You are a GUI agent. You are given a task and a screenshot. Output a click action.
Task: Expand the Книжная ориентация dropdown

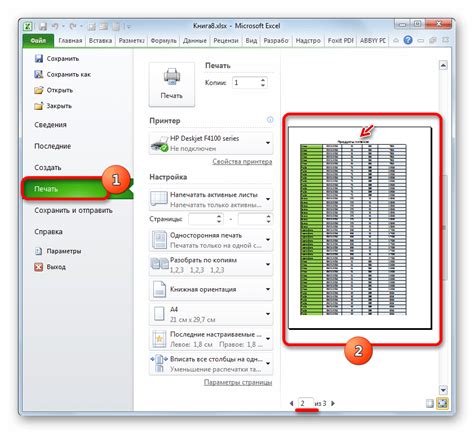(211, 289)
